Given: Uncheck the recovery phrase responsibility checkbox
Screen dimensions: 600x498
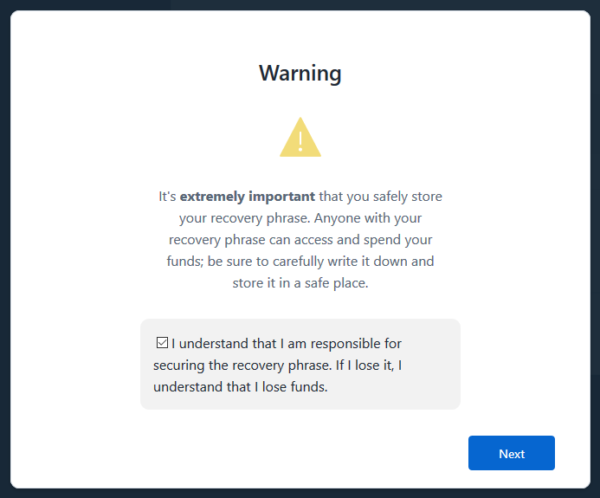Looking at the screenshot, I should tap(162, 343).
